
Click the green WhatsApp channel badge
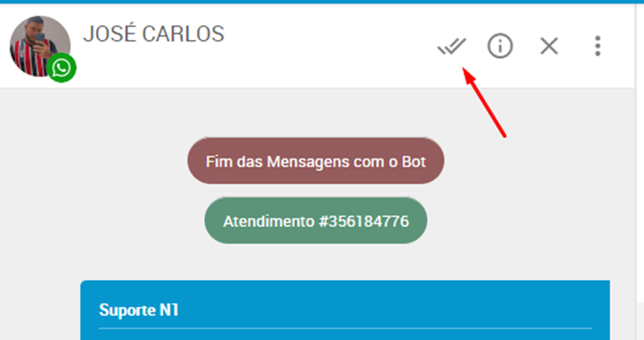[62, 68]
